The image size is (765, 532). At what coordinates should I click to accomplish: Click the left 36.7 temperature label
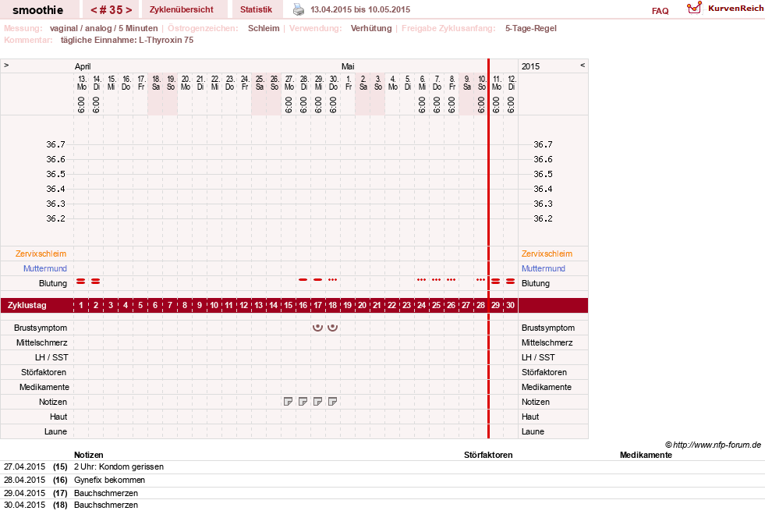point(55,144)
